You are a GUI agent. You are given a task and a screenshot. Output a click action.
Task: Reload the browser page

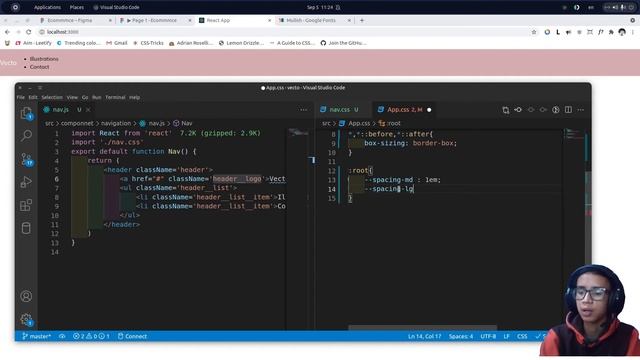(29, 32)
